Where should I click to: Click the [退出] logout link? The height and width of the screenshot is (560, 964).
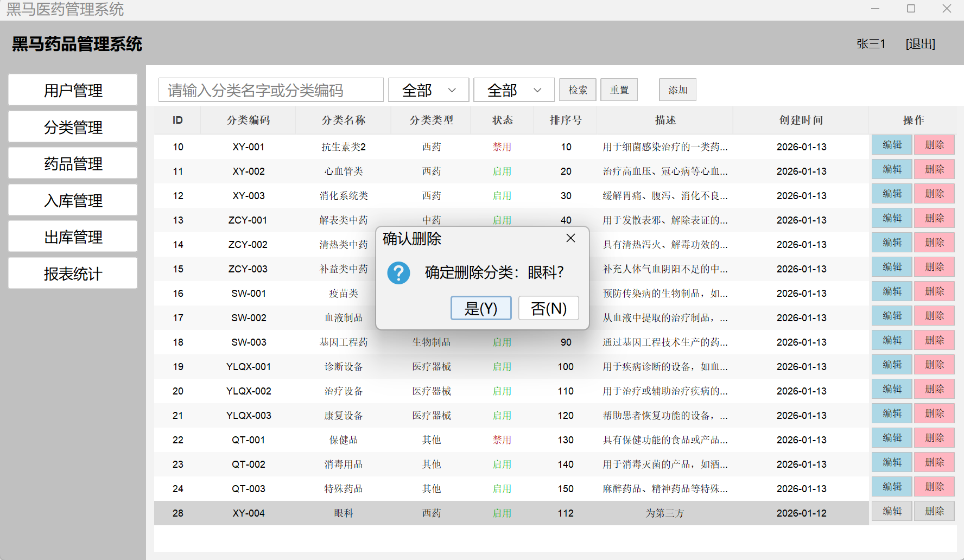click(920, 44)
